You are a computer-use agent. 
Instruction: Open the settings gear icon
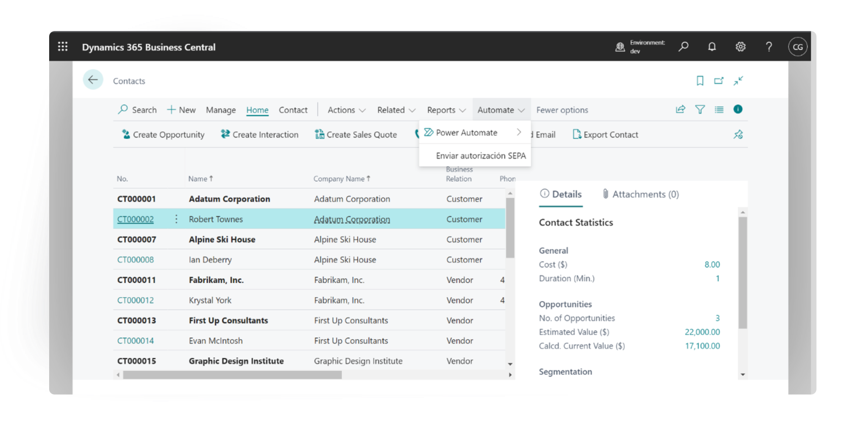(740, 47)
